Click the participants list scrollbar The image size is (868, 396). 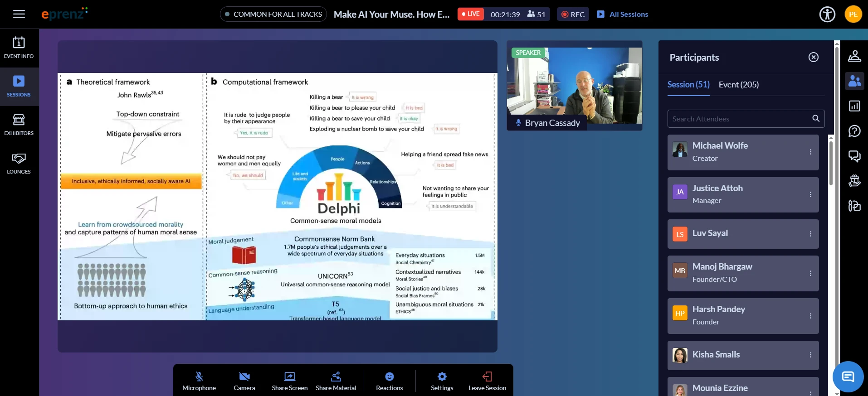(831, 163)
